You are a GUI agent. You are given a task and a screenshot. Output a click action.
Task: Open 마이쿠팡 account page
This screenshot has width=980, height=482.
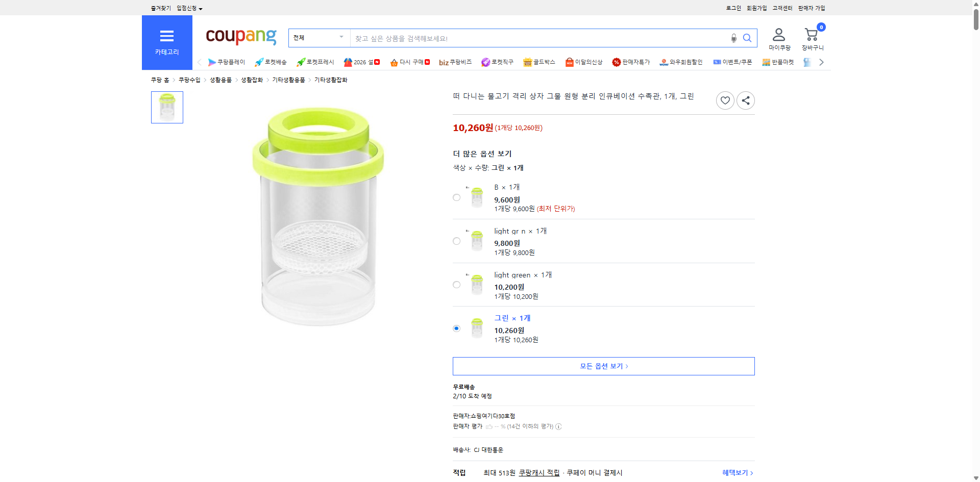(x=778, y=36)
